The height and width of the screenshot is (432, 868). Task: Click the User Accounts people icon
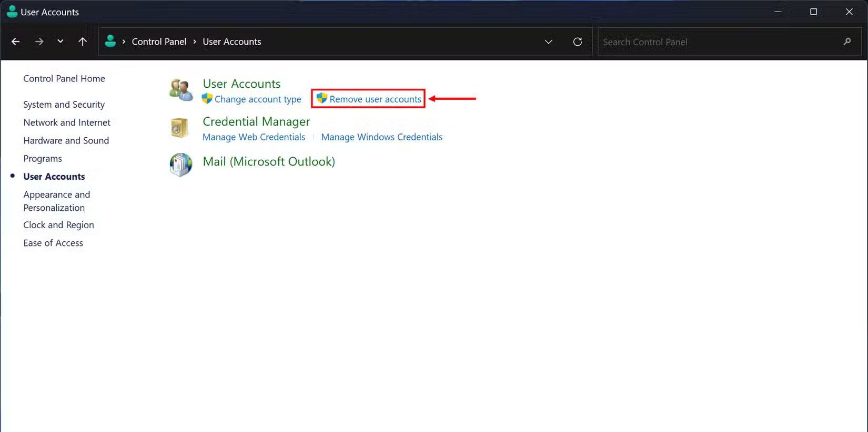181,90
